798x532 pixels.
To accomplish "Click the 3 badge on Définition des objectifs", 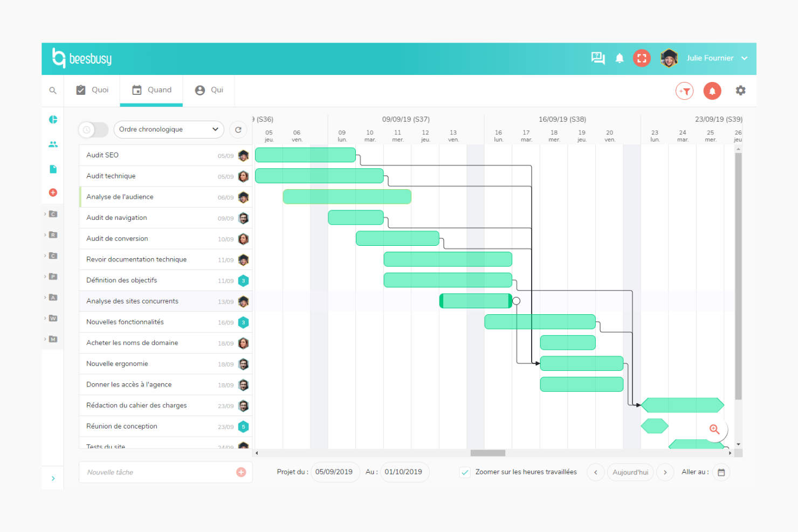I will 243,281.
